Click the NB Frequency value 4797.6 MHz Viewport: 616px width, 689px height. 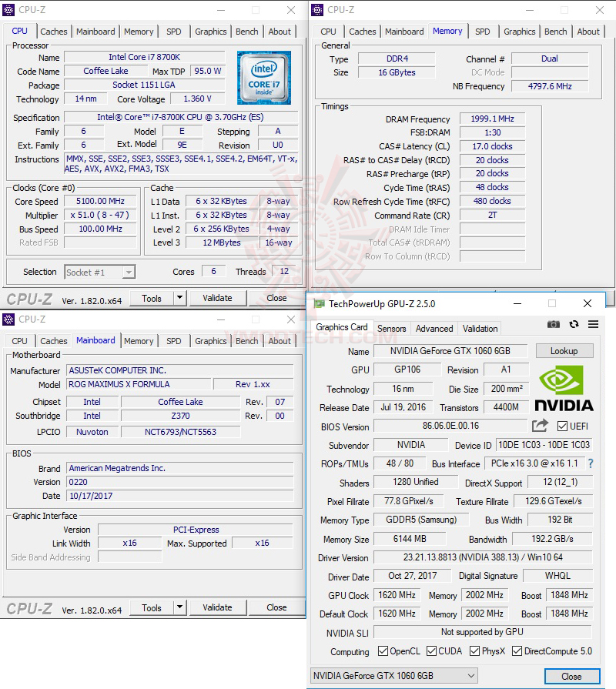tap(550, 86)
